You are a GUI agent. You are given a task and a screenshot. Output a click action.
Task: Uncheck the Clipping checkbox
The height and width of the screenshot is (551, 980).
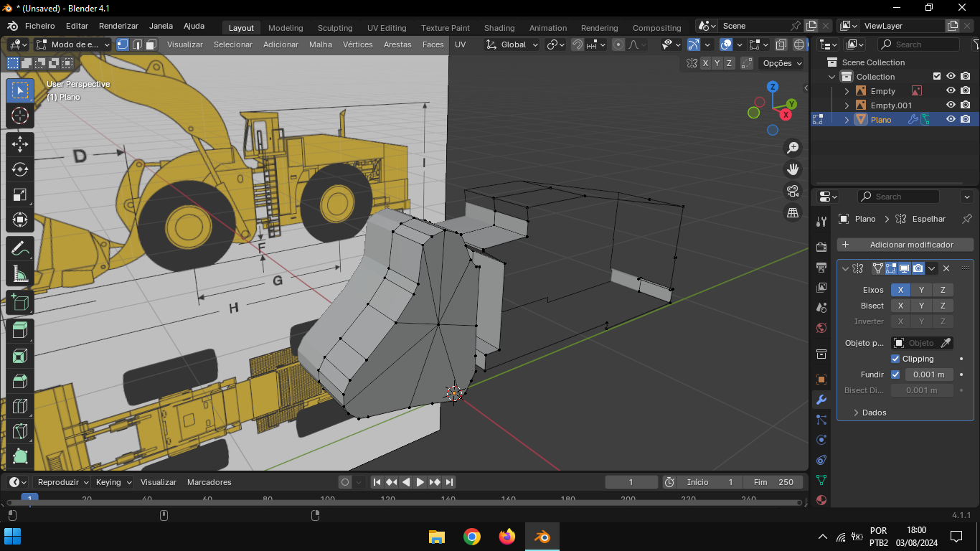pyautogui.click(x=895, y=359)
